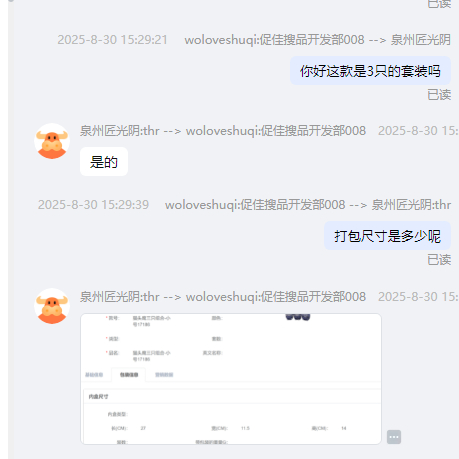Select the 是的 reply bubble

(104, 162)
